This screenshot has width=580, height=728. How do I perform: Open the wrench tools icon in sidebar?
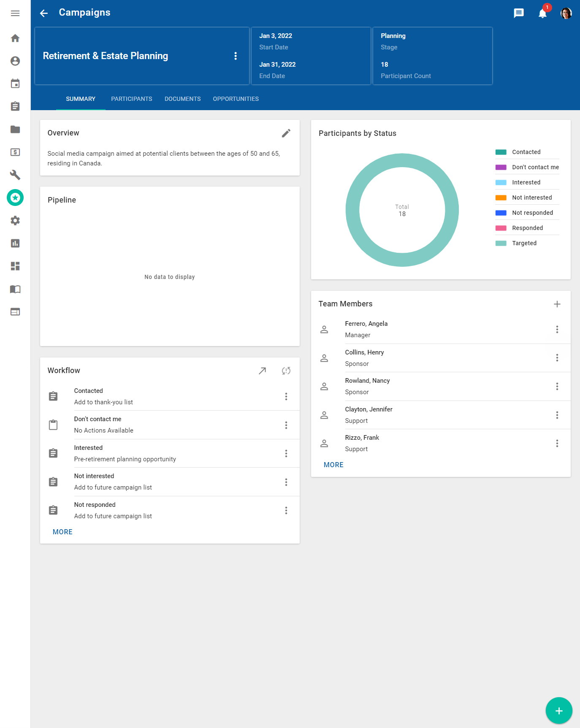pyautogui.click(x=15, y=175)
